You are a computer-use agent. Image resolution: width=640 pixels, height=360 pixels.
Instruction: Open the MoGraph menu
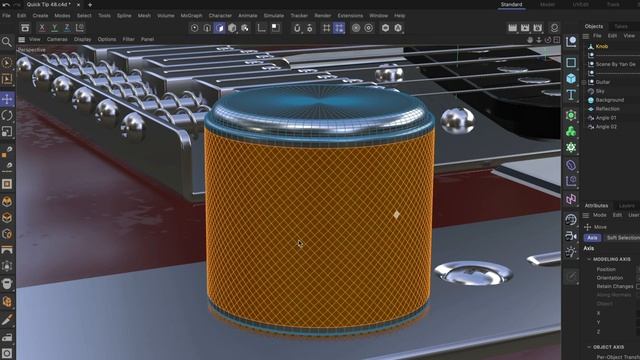(191, 16)
